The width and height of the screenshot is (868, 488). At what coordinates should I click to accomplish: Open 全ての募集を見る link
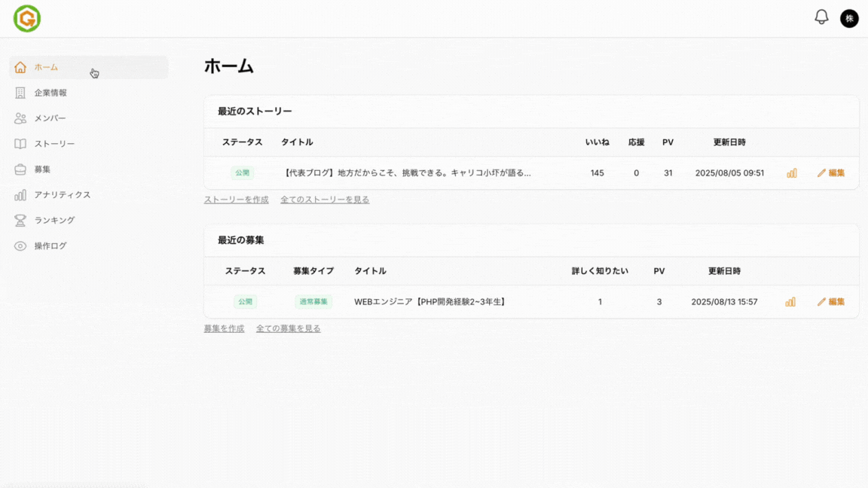coord(288,328)
